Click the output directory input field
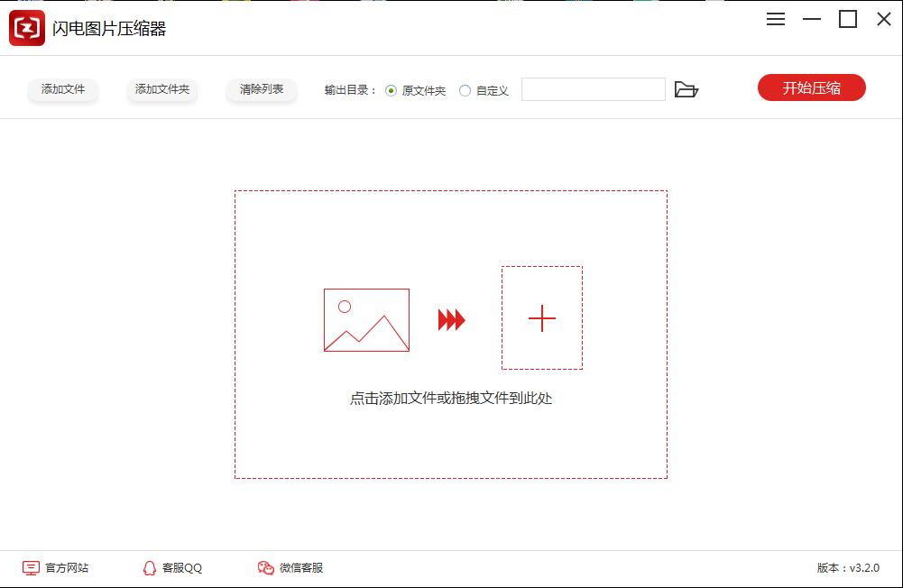The width and height of the screenshot is (903, 588). 593,89
